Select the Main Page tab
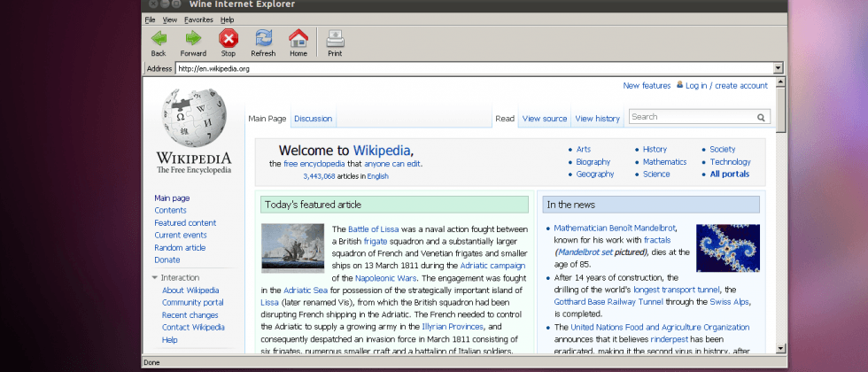 pos(267,119)
